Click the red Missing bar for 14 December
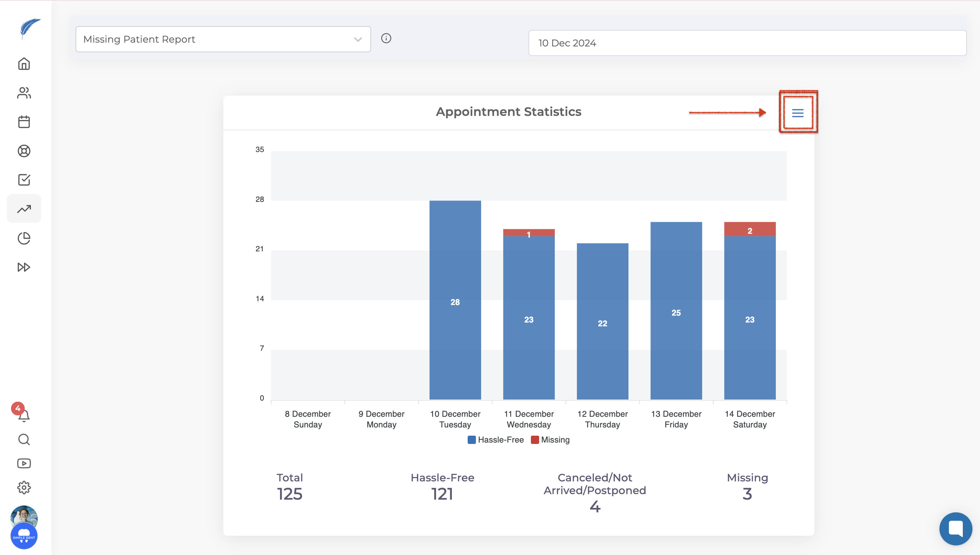Image resolution: width=980 pixels, height=555 pixels. [749, 229]
